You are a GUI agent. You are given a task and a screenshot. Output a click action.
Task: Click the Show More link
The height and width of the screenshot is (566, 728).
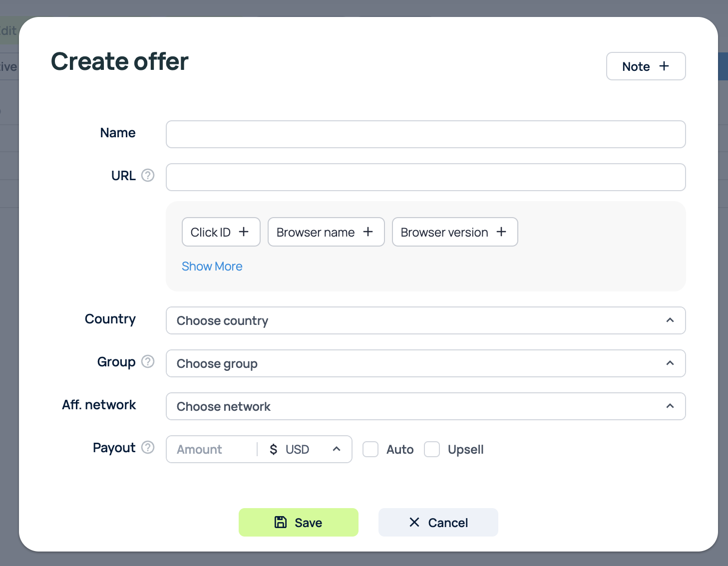[x=212, y=267]
